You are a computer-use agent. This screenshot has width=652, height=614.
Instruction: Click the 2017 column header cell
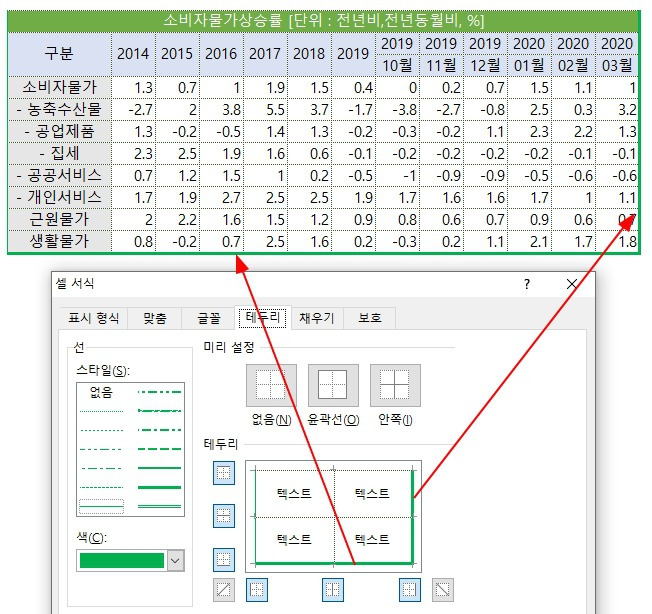click(x=265, y=54)
